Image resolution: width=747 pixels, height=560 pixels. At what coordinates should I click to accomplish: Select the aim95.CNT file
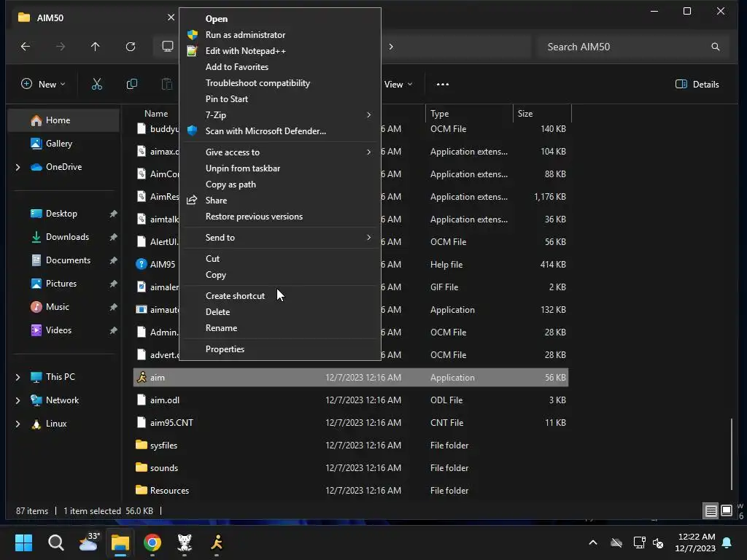click(x=351, y=423)
